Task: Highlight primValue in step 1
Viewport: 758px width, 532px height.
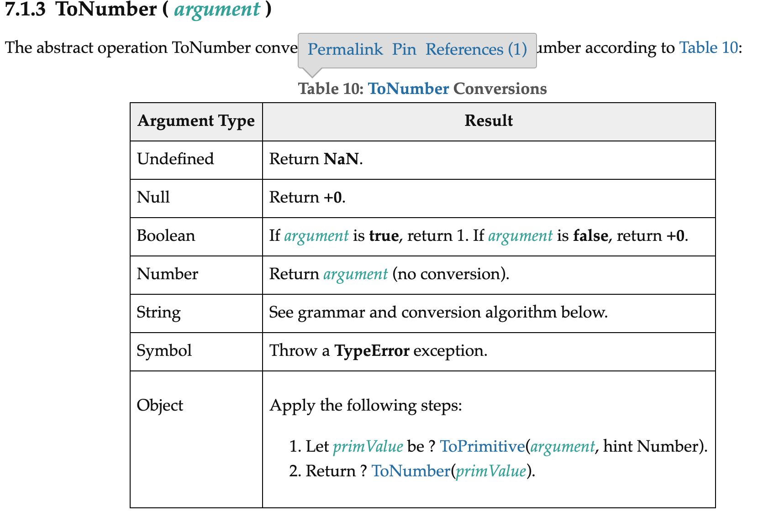Action: 368,446
